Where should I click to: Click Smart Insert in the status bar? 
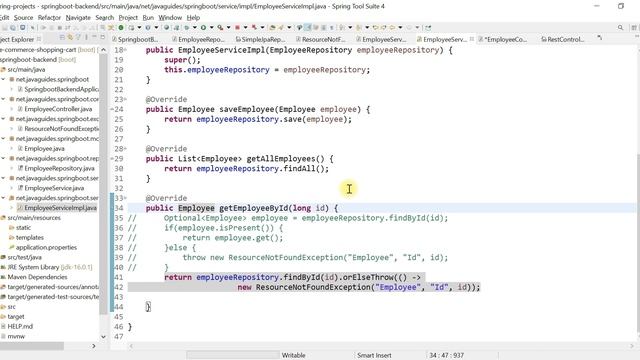374,355
